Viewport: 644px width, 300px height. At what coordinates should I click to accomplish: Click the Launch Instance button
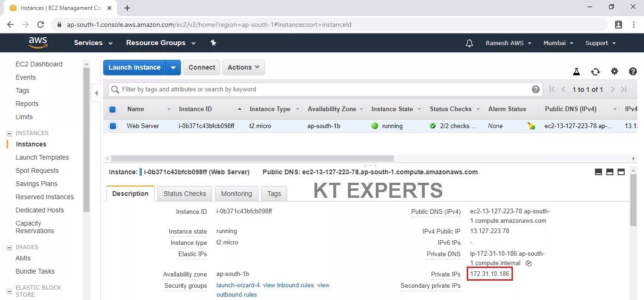click(134, 67)
